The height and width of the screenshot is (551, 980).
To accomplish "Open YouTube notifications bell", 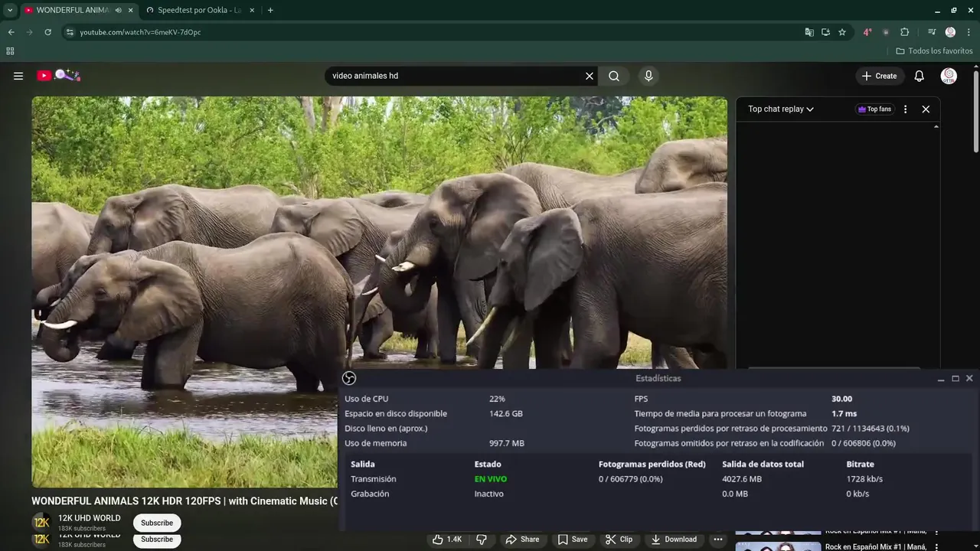I will coord(920,76).
